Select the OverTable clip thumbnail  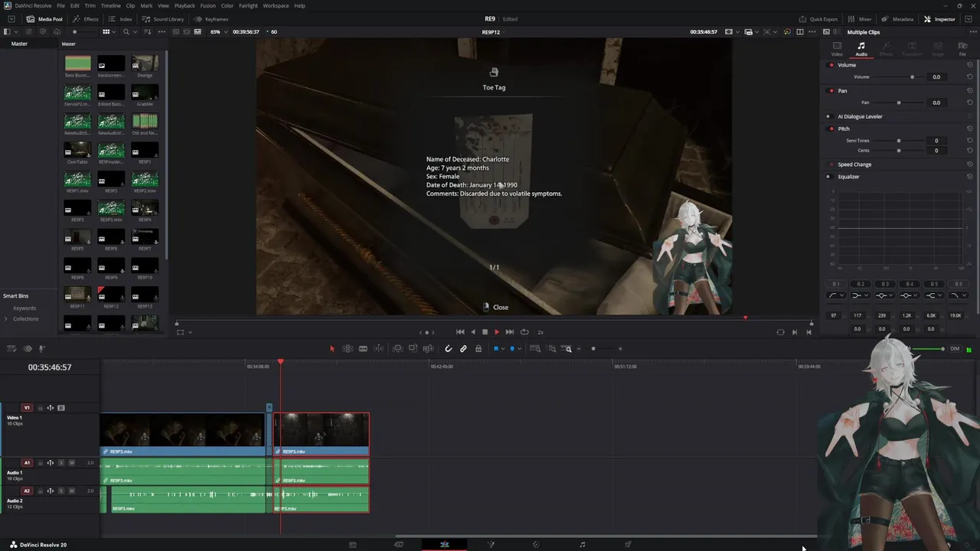pos(77,151)
